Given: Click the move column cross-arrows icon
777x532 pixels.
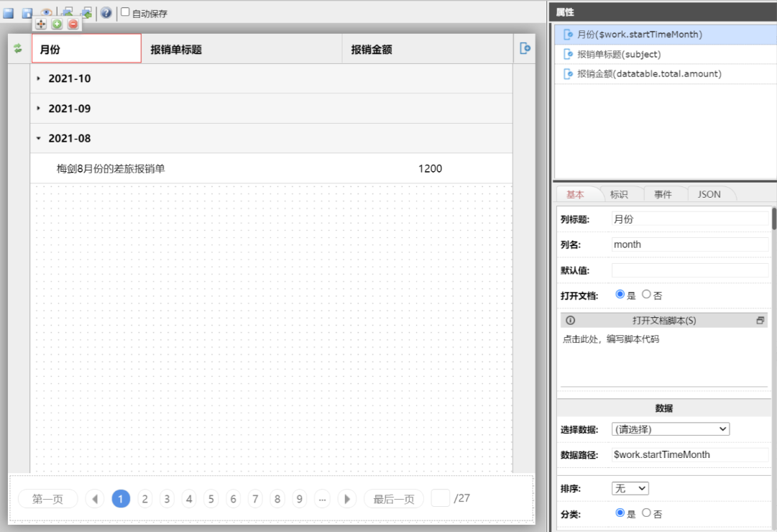Looking at the screenshot, I should pos(41,24).
